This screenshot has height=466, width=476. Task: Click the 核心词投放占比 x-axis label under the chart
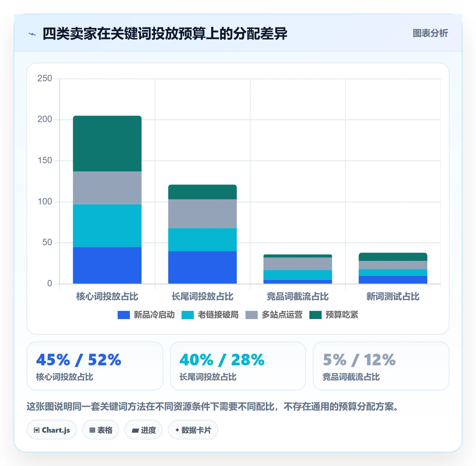click(x=107, y=297)
